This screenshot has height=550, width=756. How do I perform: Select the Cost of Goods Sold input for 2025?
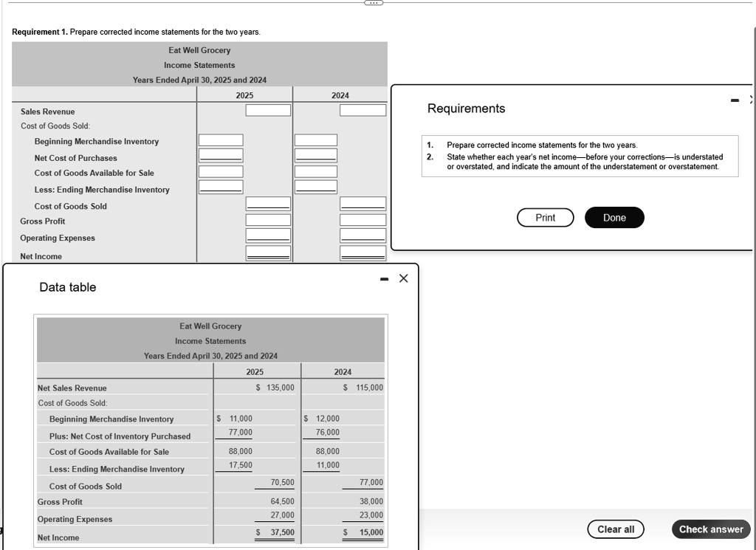[268, 203]
